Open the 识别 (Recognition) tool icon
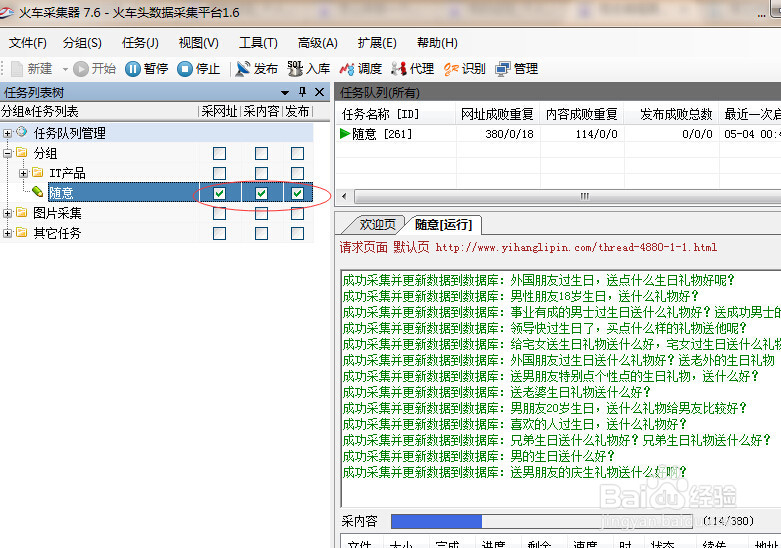This screenshot has height=548, width=781. click(x=451, y=69)
